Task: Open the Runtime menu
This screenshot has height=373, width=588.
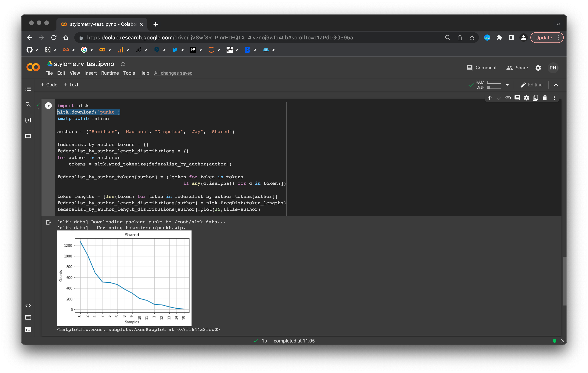Action: pyautogui.click(x=110, y=73)
